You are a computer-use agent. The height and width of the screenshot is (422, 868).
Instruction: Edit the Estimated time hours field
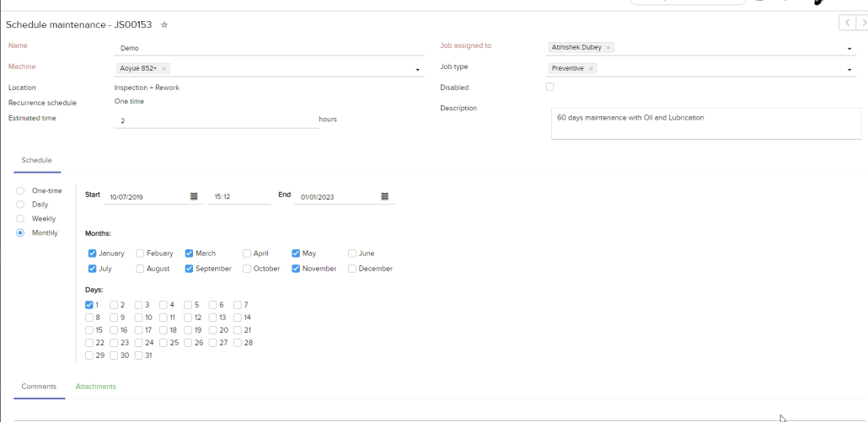click(217, 120)
